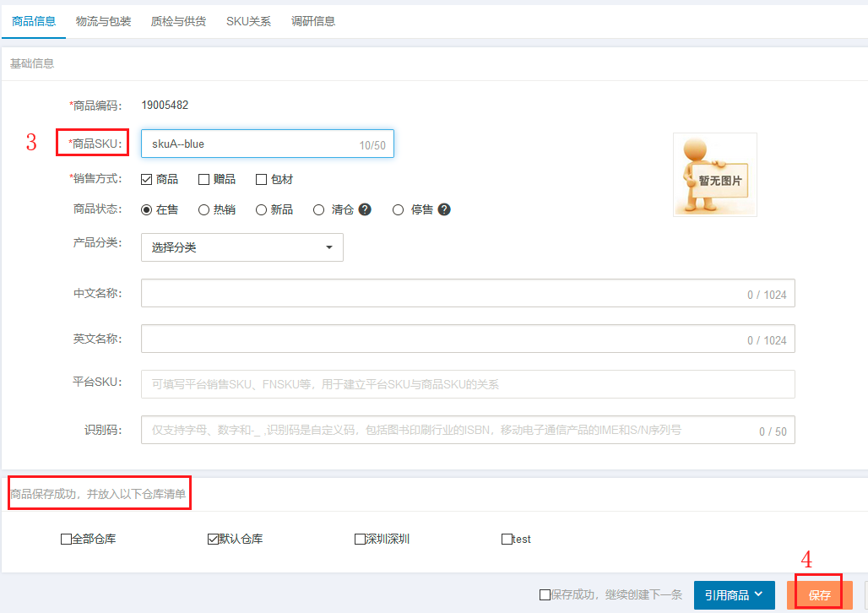The width and height of the screenshot is (868, 613).
Task: Open the 引用商品 dropdown button
Action: [734, 595]
